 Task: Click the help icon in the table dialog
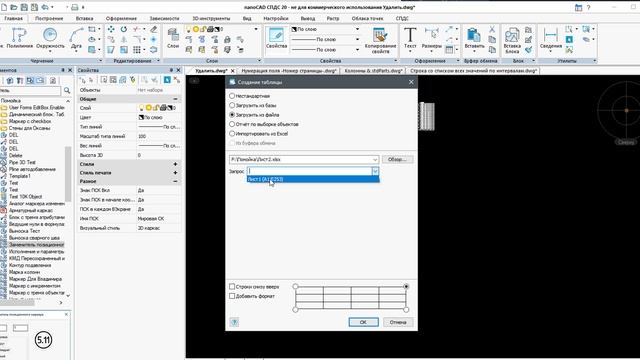coord(234,322)
